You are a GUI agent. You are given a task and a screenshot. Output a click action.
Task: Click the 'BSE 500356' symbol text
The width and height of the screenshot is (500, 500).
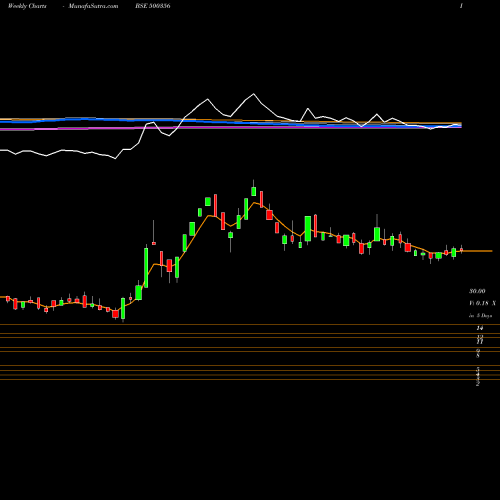(x=153, y=6)
